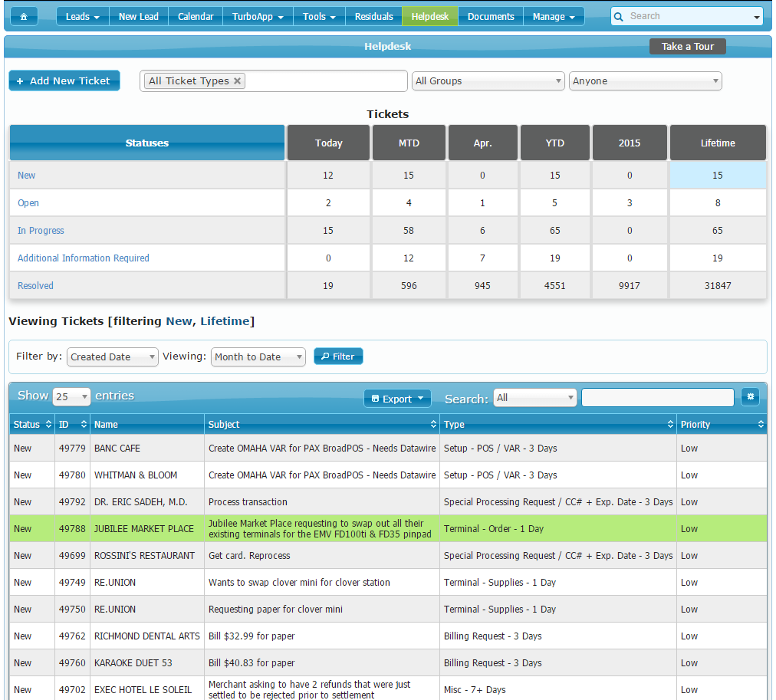This screenshot has height=700, width=776.
Task: Sort by Subject column arrows
Action: [433, 424]
